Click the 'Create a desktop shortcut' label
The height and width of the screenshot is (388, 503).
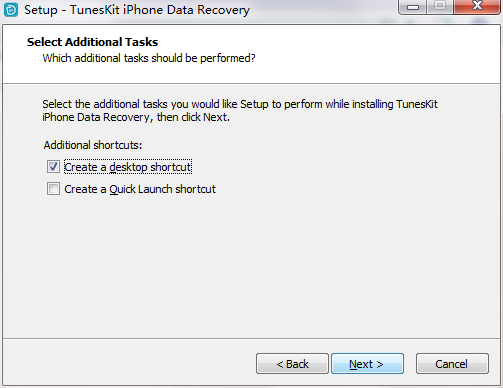(128, 167)
